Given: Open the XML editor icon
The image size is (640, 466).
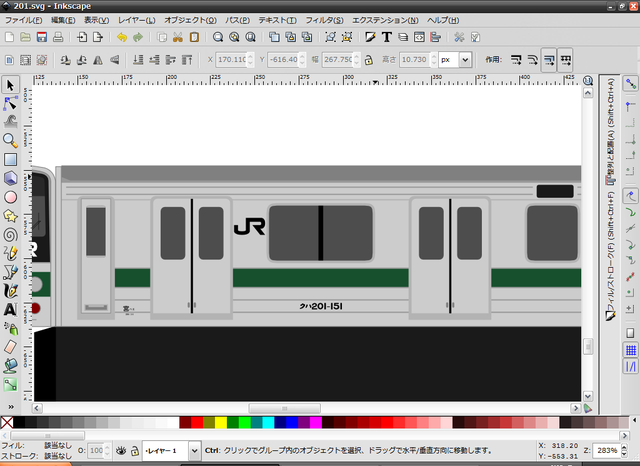Looking at the screenshot, I should click(x=419, y=37).
